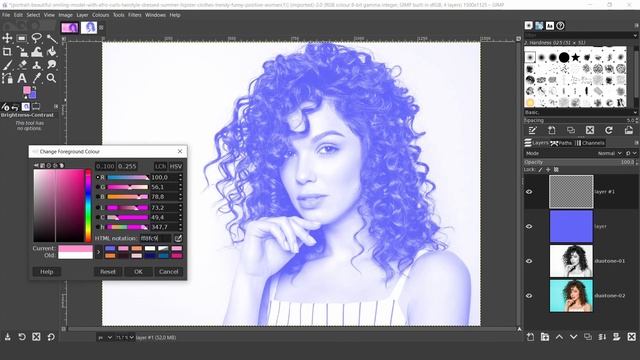Open the Layer menu
The width and height of the screenshot is (640, 360).
(82, 15)
